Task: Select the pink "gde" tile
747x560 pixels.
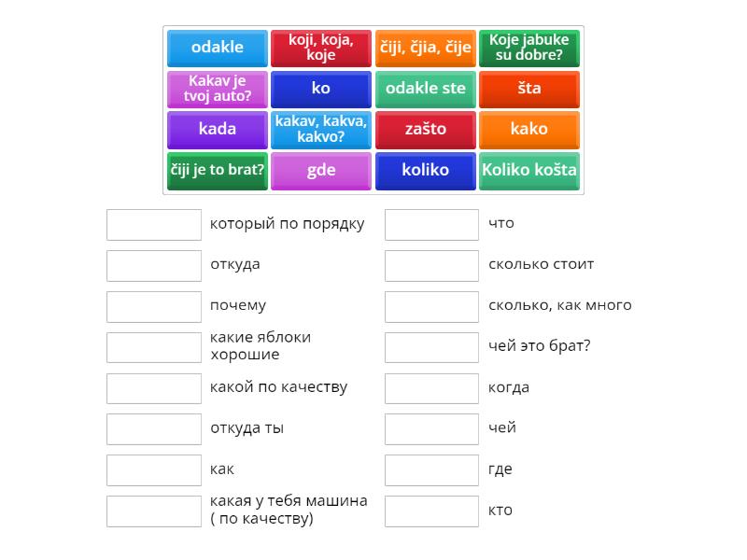Action: pos(321,171)
